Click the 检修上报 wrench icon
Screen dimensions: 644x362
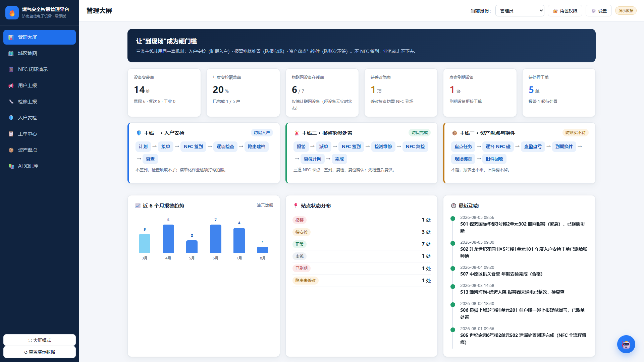click(x=11, y=102)
